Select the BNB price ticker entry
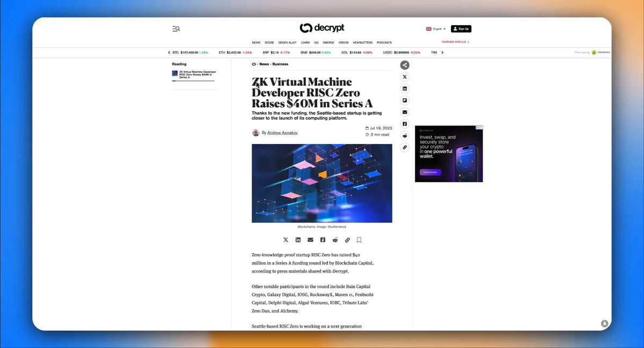This screenshot has width=644, height=348. [316, 53]
